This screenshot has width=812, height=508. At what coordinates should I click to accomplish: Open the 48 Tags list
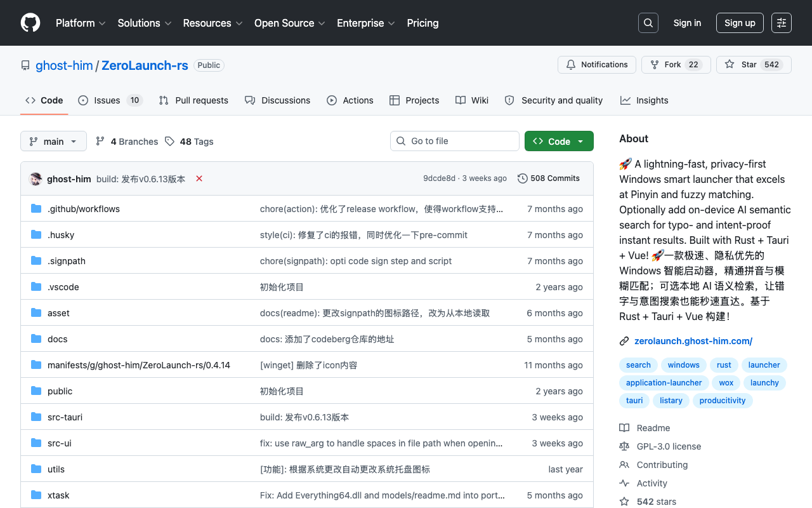coord(189,142)
